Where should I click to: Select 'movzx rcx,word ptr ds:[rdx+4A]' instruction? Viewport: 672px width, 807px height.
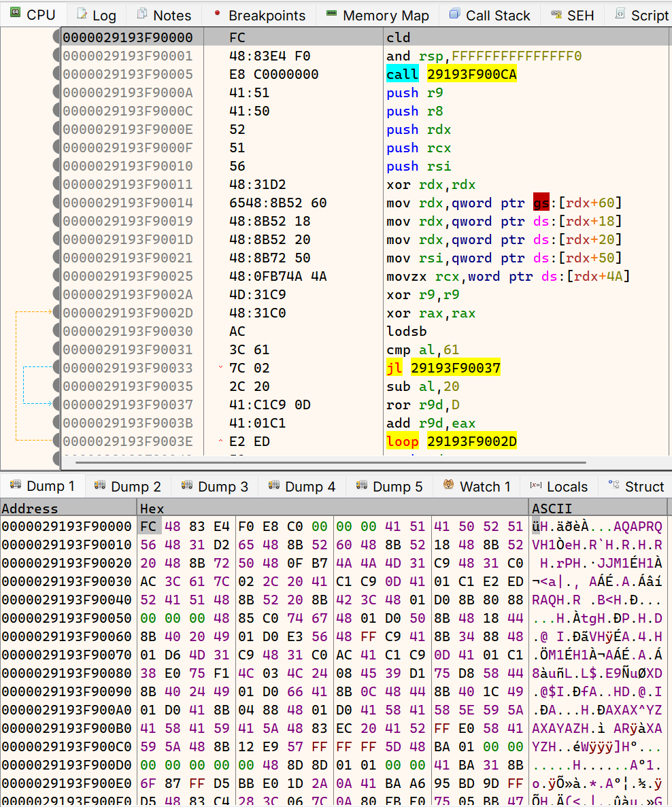coord(508,277)
